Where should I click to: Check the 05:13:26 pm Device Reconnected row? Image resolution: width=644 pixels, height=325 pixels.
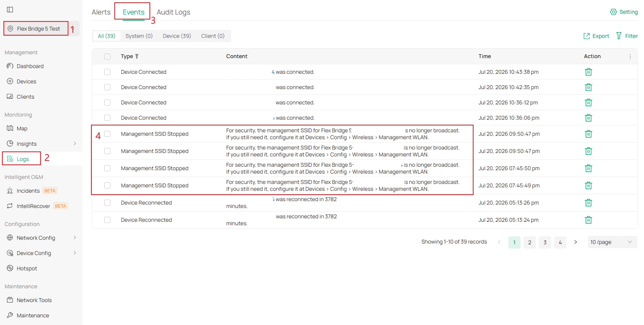click(x=108, y=202)
